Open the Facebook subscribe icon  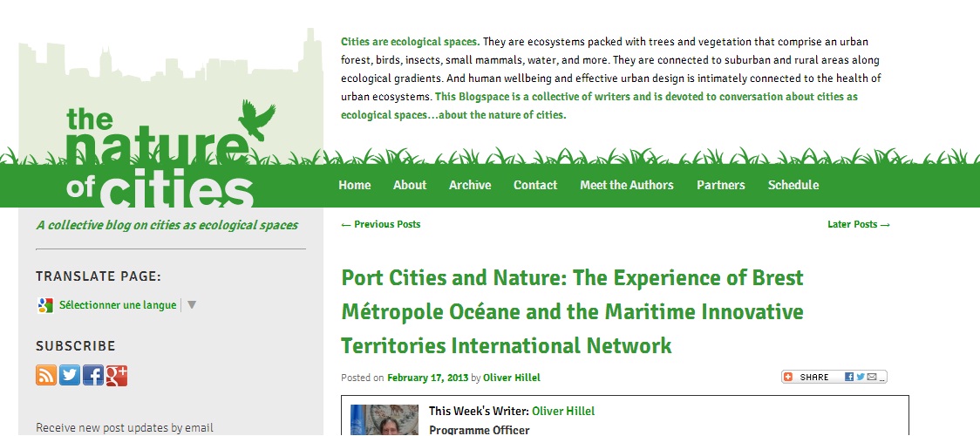point(93,376)
